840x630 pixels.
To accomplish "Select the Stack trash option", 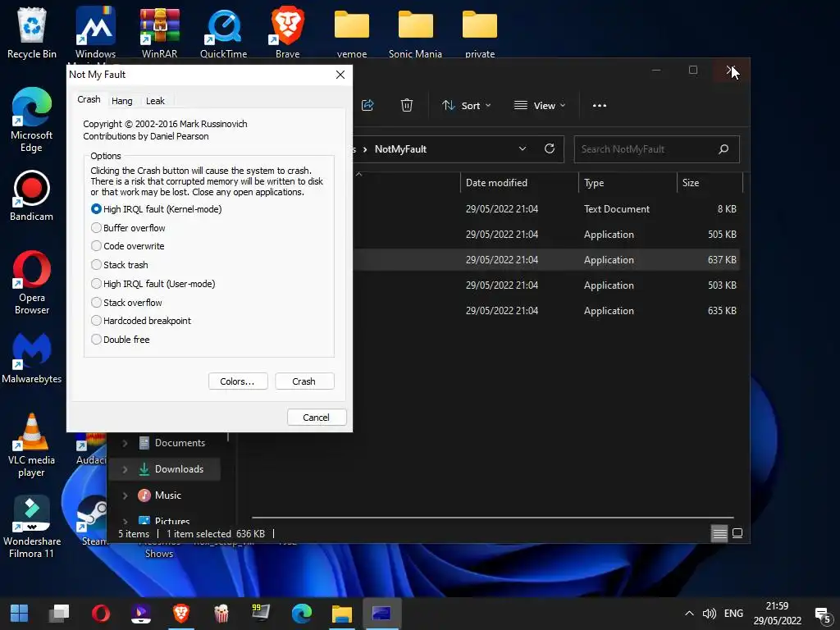I will click(x=120, y=265).
